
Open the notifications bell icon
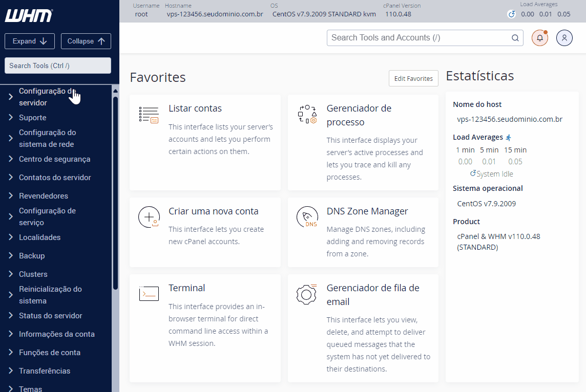coord(540,38)
